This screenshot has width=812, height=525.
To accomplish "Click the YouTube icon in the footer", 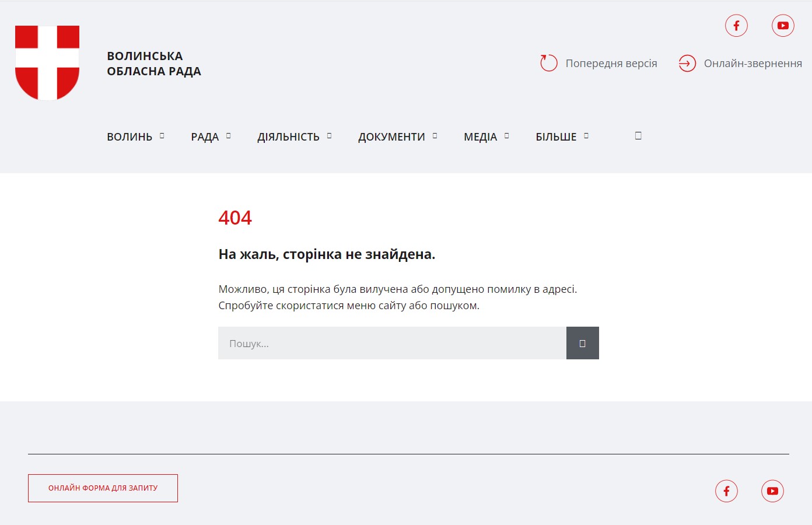I will coord(772,491).
